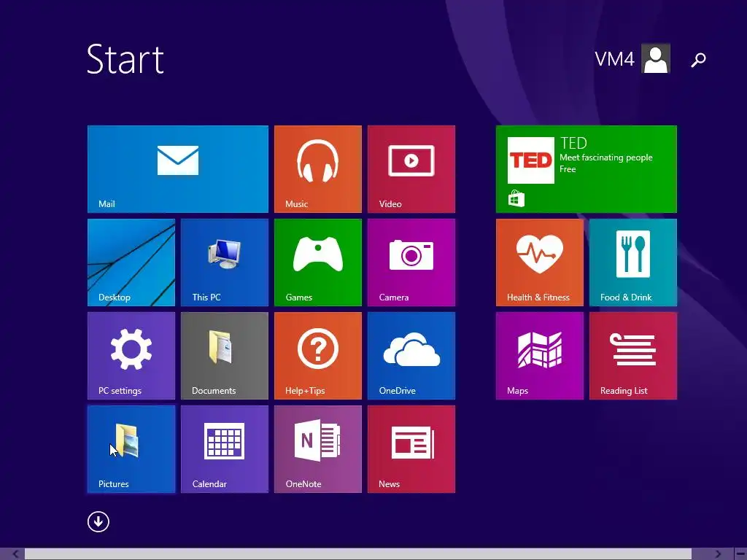
Task: Open the Maps tile
Action: (539, 356)
